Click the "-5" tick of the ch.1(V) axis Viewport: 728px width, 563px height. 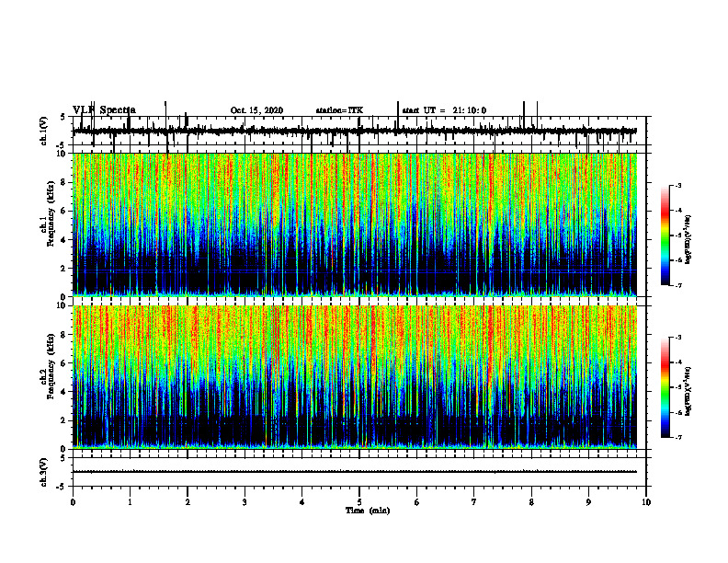[x=62, y=146]
